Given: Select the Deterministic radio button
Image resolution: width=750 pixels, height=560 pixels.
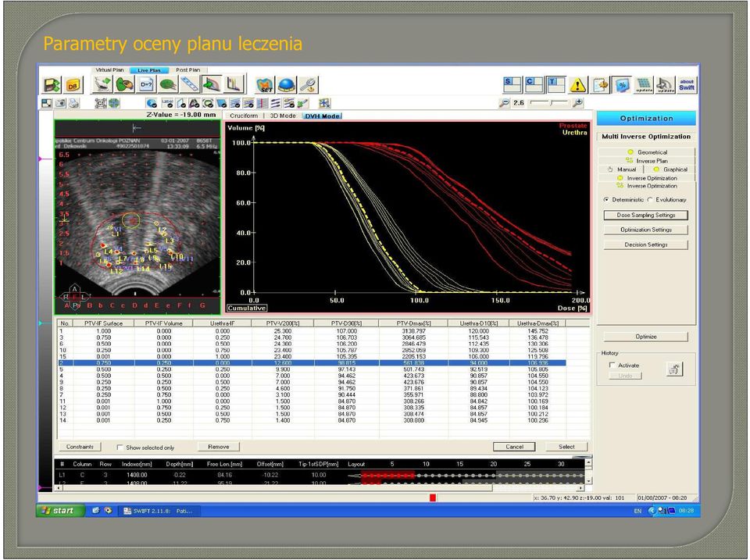Looking at the screenshot, I should pyautogui.click(x=606, y=199).
